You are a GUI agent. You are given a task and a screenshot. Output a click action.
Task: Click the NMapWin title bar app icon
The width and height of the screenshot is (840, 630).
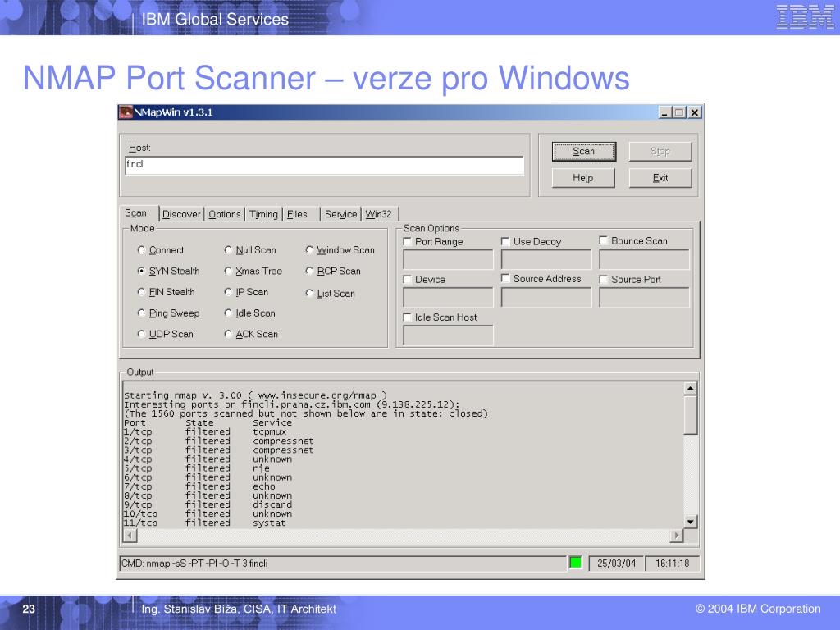126,112
